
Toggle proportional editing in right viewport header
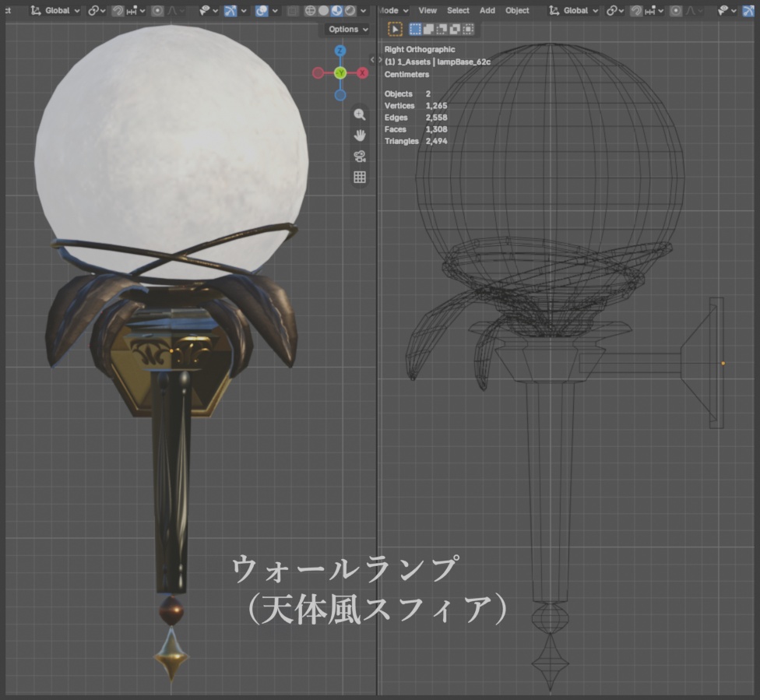coord(676,10)
